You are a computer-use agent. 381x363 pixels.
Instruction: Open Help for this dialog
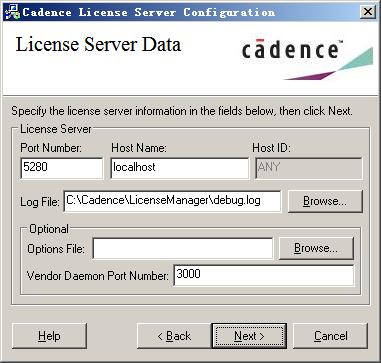coord(49,336)
